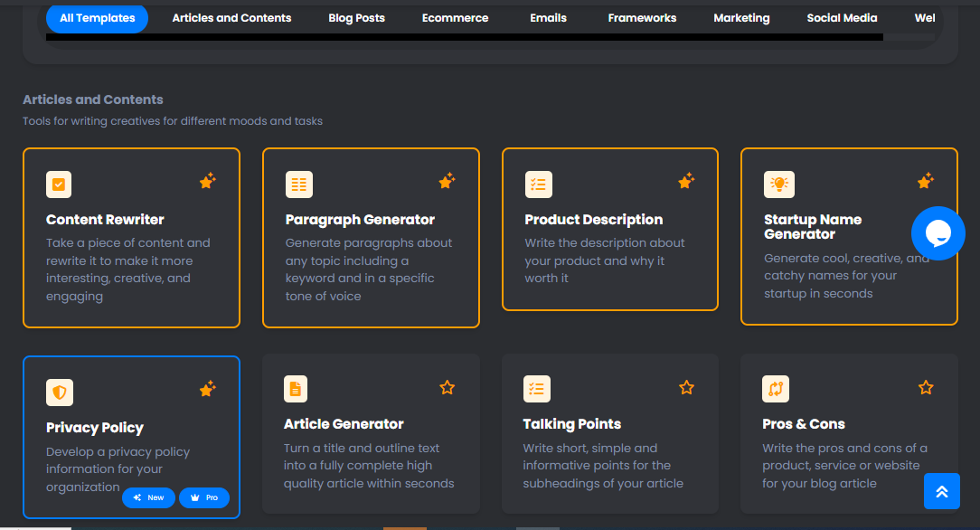
Task: Favorite Article Generator with its star
Action: click(x=447, y=387)
